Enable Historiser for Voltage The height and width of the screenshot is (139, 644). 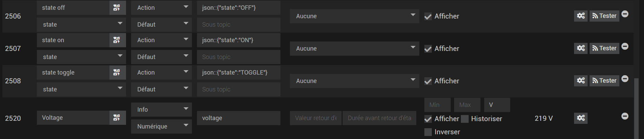(465, 119)
